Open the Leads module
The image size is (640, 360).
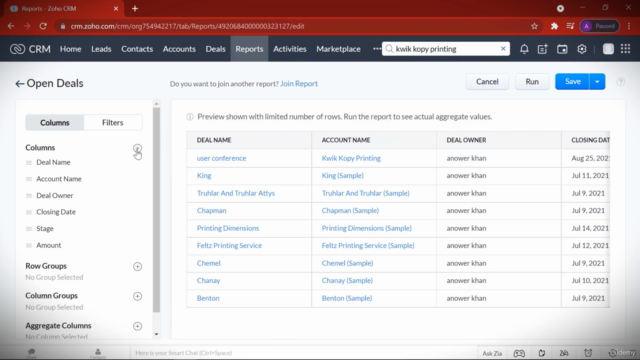101,49
